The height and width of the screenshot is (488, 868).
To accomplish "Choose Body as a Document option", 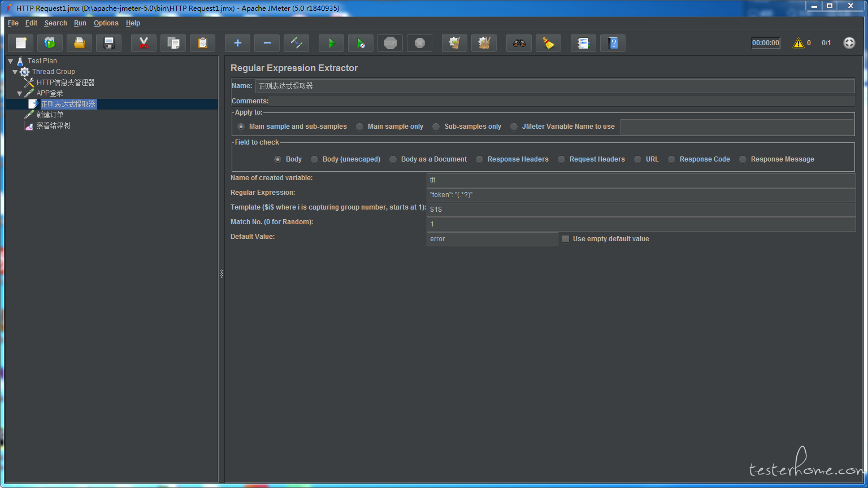I will pos(393,159).
